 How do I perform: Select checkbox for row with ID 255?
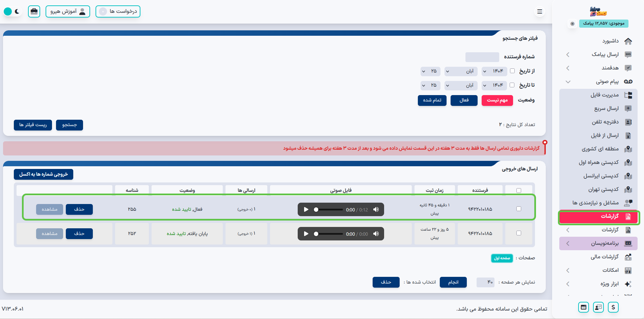(519, 209)
